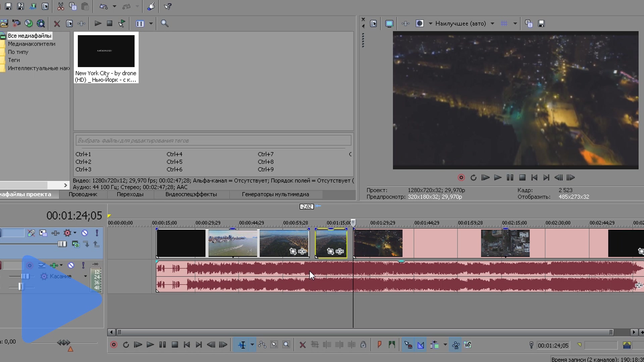
Task: Click the interactive tutorial hand icon
Action: [151, 6]
